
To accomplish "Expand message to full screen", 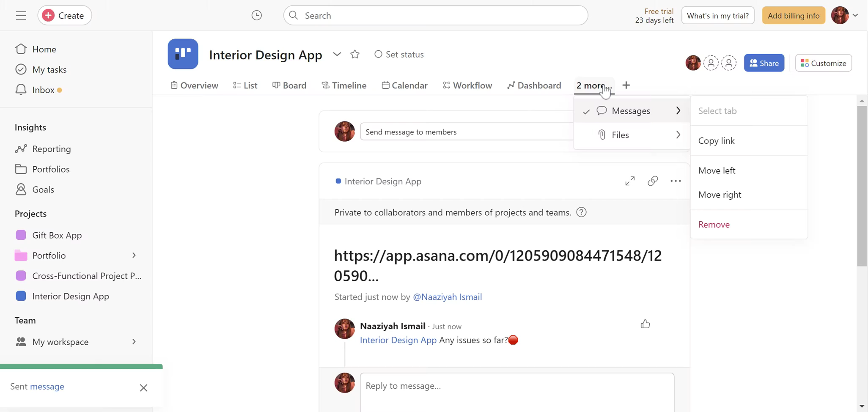I will click(x=630, y=181).
